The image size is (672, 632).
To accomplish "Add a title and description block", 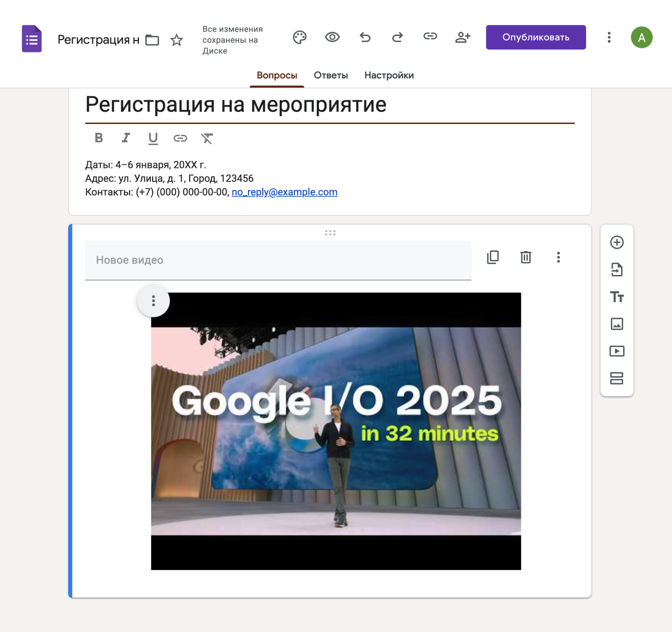I will [x=617, y=297].
